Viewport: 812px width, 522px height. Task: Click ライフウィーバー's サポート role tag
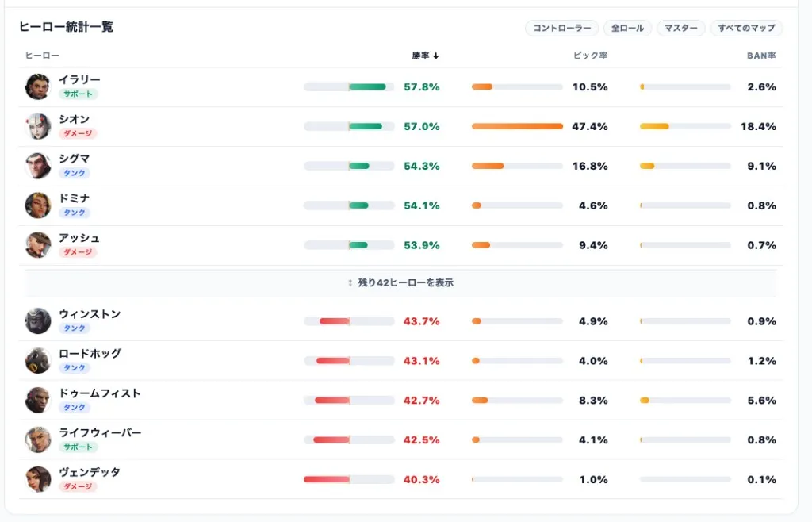(x=79, y=447)
